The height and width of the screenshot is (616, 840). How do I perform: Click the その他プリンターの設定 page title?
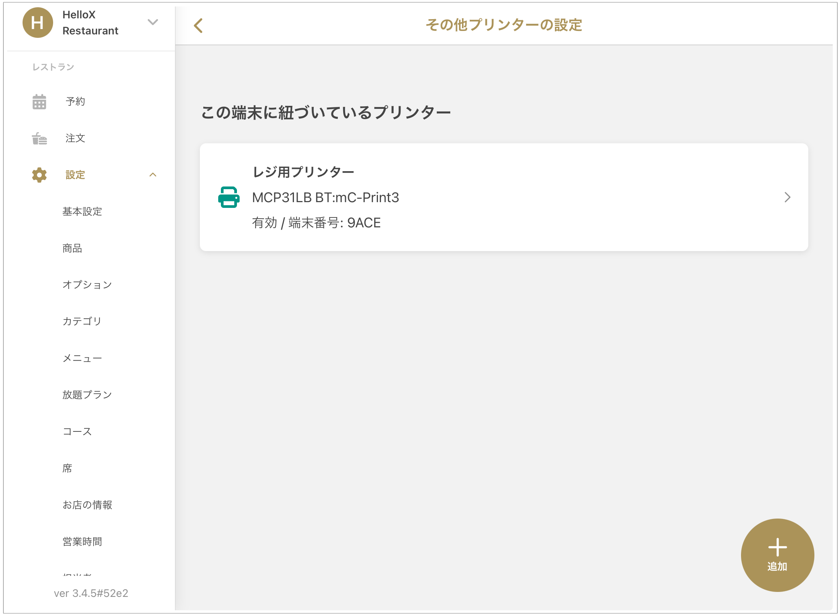click(504, 25)
